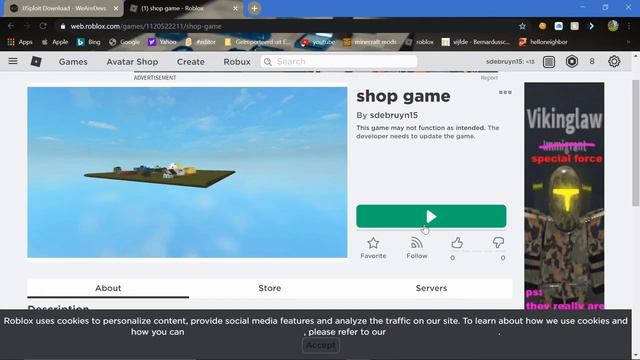Screen dimensions: 640x360
Task: Click the Vikinglaw advertisement banner
Action: coord(564,196)
